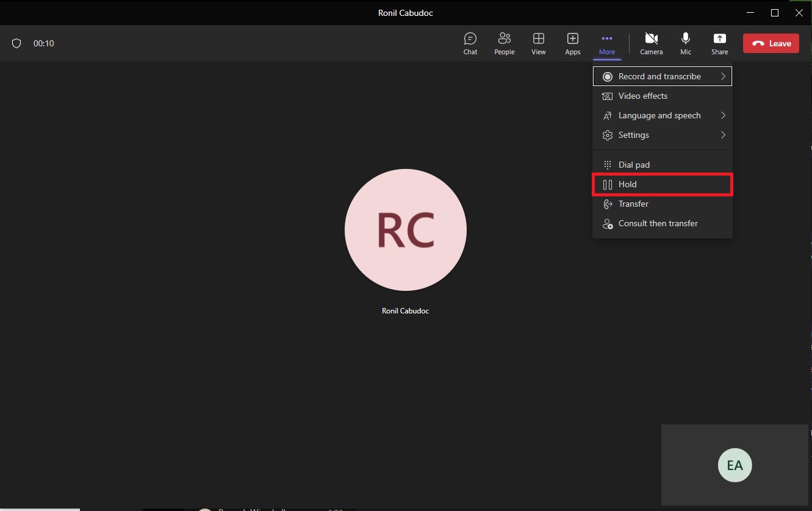This screenshot has width=812, height=511.
Task: Open the View options icon
Action: click(538, 43)
